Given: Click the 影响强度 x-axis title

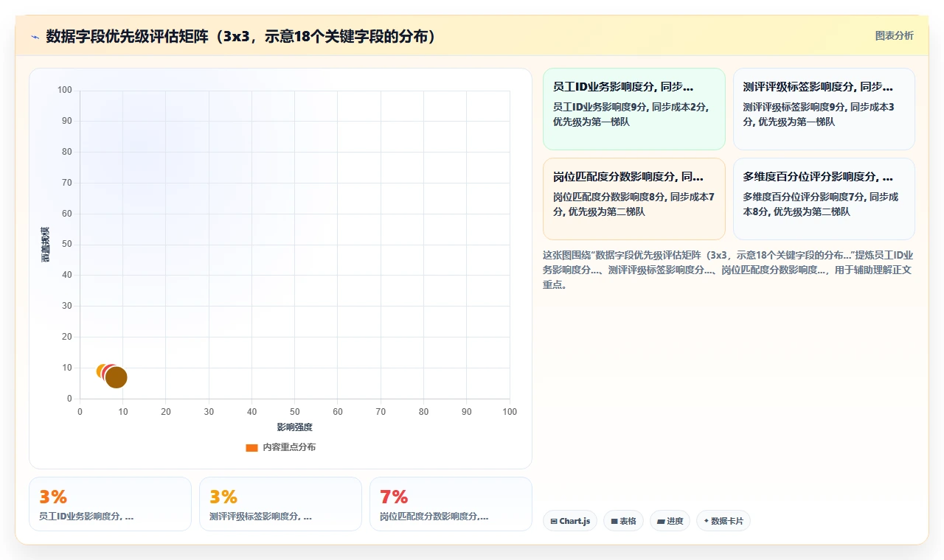Looking at the screenshot, I should [294, 427].
